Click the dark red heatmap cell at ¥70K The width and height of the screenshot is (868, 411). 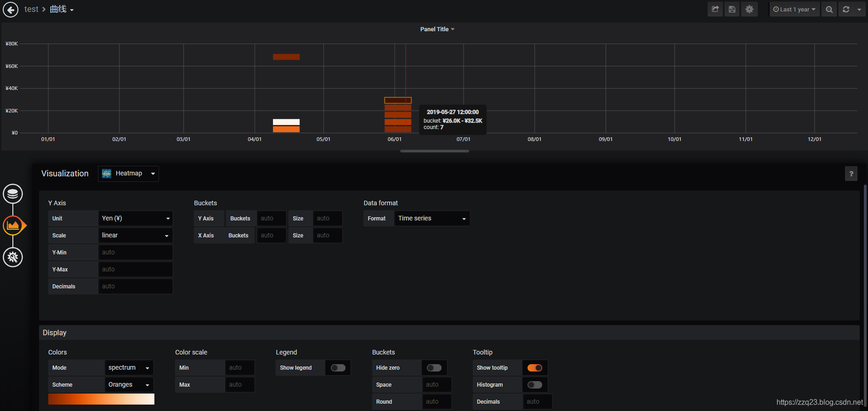[x=286, y=57]
